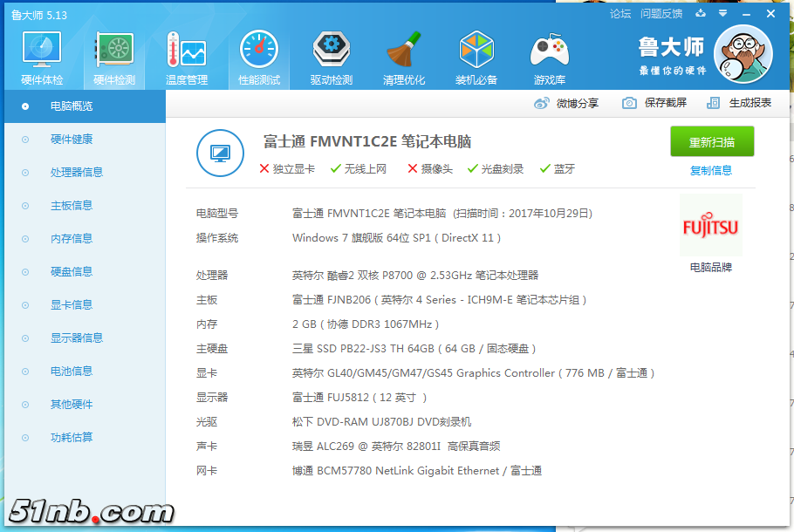Screen dimensions: 794x532
Task: Select 硬盘信息 from the left sidebar
Action: coord(71,272)
